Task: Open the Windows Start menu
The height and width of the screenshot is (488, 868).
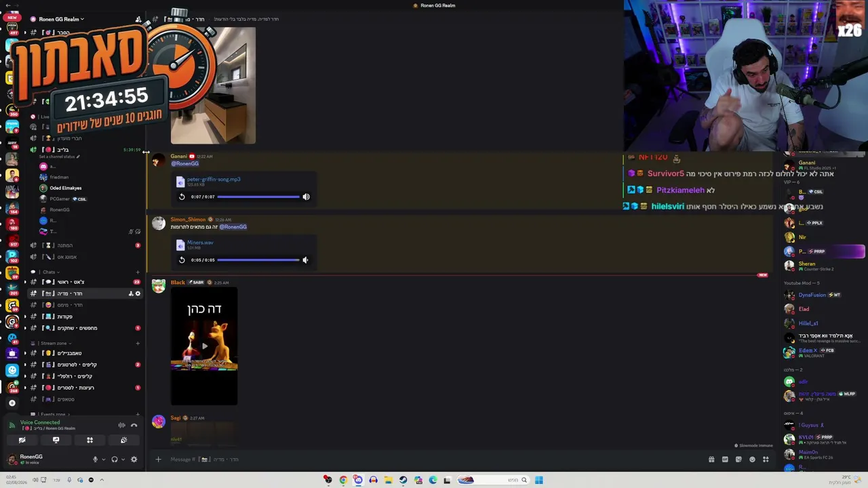Action: [x=538, y=480]
